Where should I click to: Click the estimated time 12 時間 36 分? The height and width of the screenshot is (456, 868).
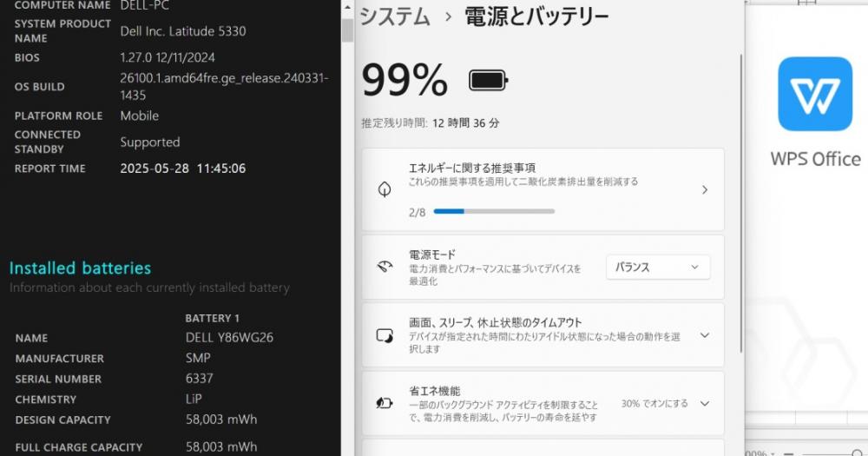tap(465, 123)
